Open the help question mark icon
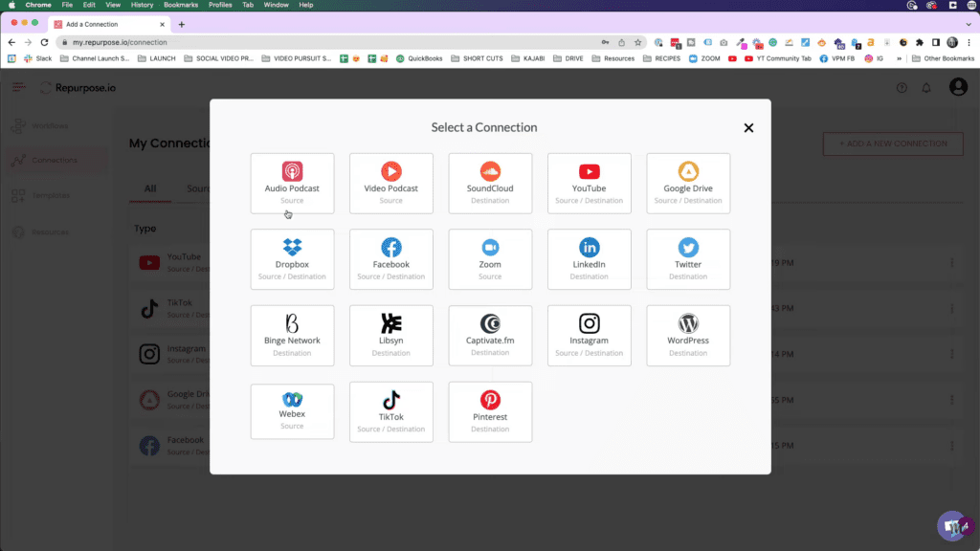980x551 pixels. pos(902,88)
